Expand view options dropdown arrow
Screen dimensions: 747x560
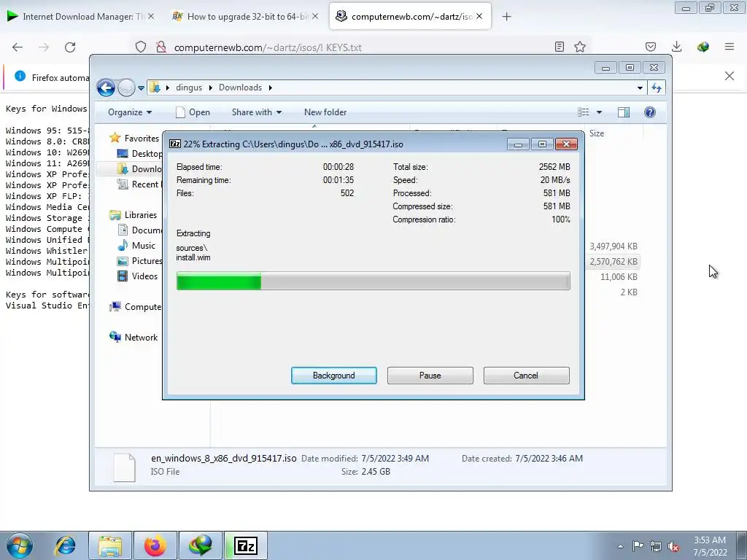point(600,112)
